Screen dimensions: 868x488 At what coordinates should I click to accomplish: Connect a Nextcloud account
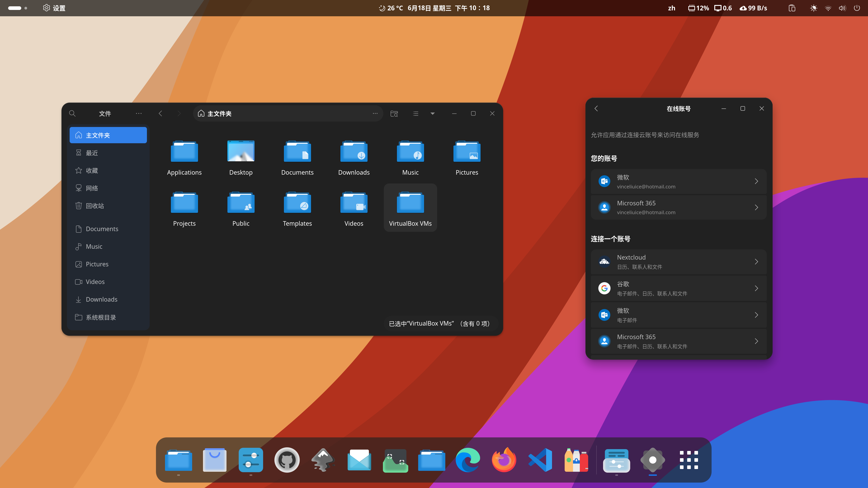coord(679,262)
